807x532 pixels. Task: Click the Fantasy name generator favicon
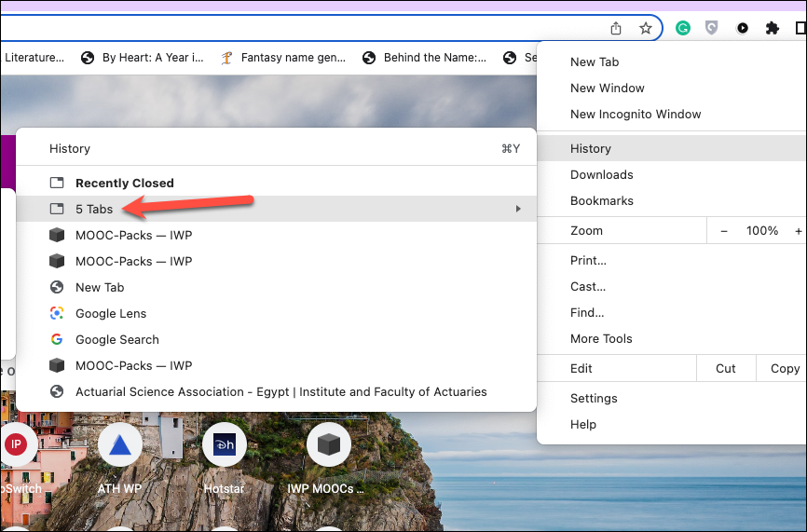[226, 58]
